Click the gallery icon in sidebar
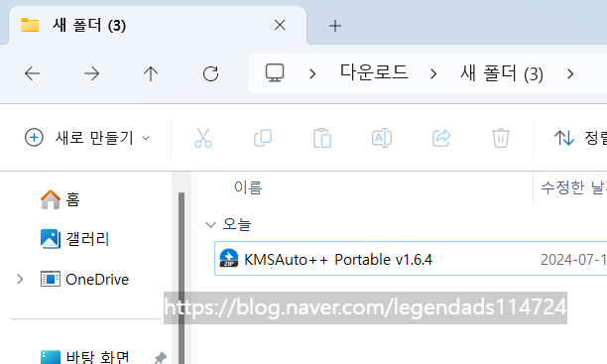Viewport: 607px width, 364px height. tap(51, 239)
